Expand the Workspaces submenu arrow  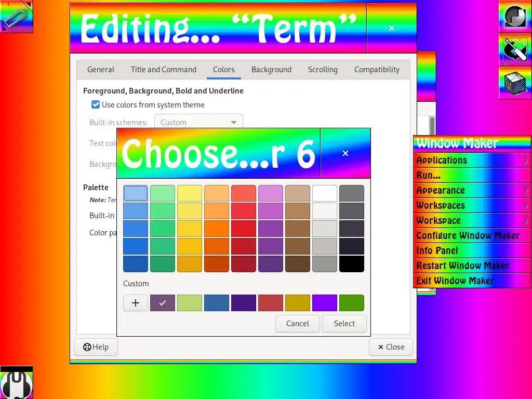526,205
